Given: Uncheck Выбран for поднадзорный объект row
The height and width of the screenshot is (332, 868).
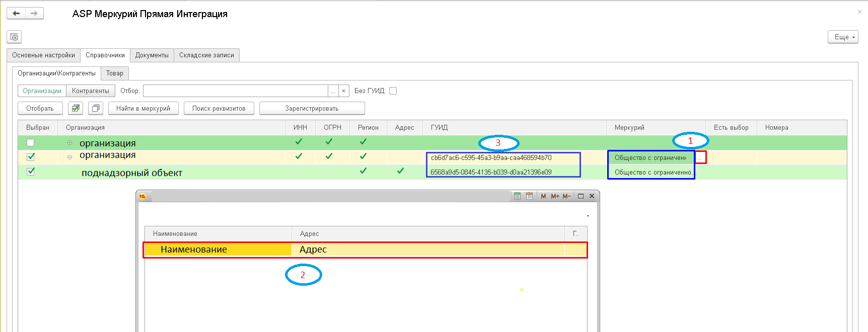Looking at the screenshot, I should click(31, 172).
